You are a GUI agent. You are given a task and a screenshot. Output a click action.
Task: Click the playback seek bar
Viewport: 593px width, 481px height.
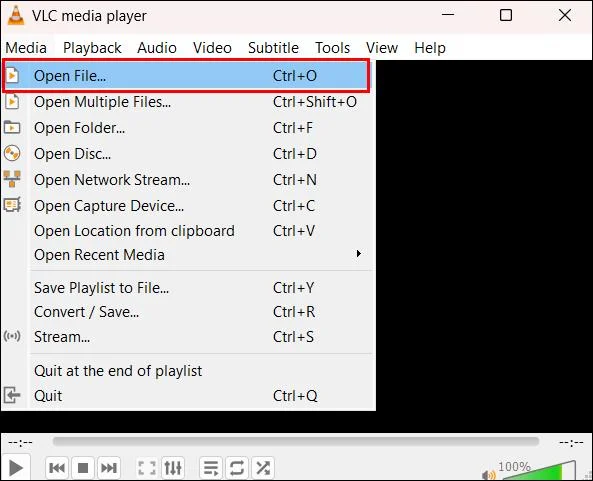pos(296,441)
